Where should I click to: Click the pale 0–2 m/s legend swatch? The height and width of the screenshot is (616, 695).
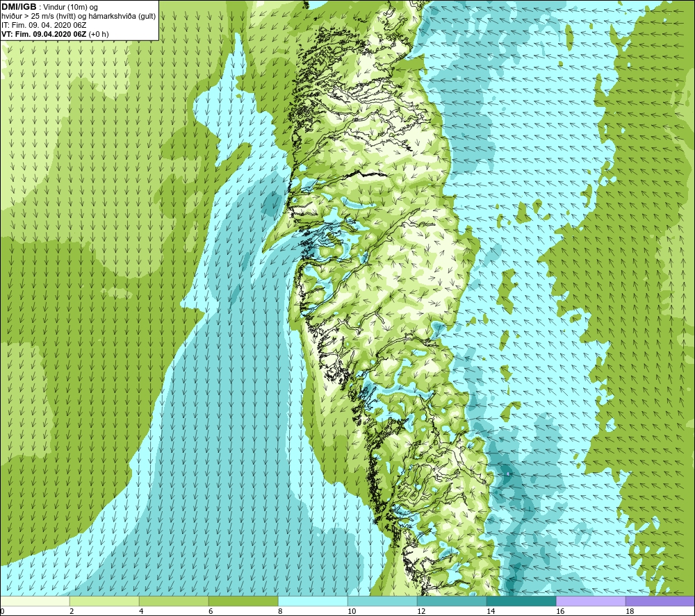[x=35, y=601]
